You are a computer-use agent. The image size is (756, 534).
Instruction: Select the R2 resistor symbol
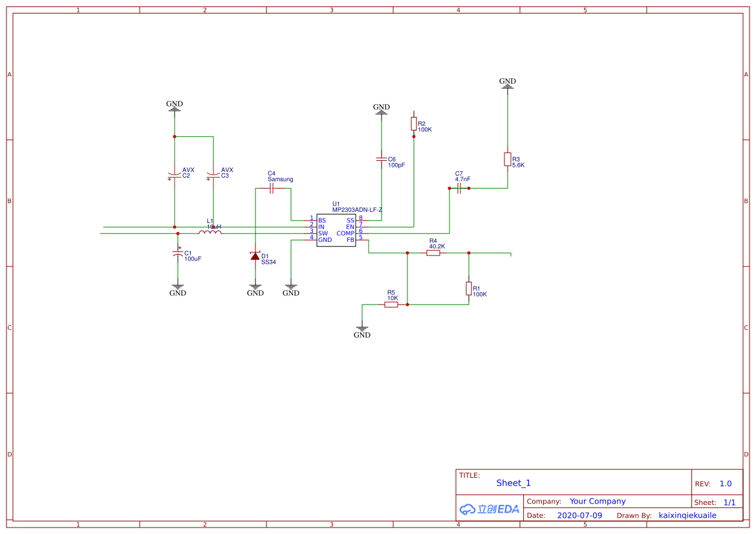pos(414,124)
